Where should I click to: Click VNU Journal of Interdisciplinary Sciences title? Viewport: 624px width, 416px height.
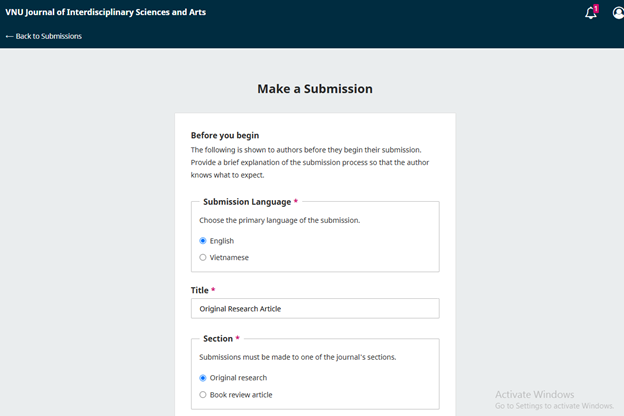coord(105,12)
